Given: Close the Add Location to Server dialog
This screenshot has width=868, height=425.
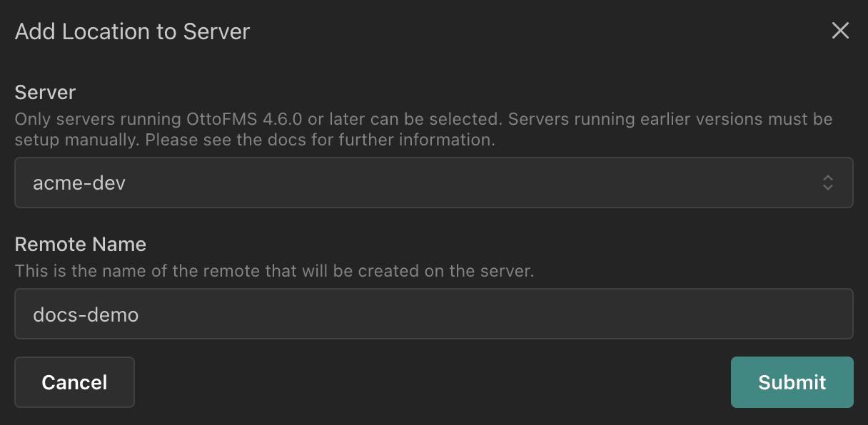Looking at the screenshot, I should tap(840, 31).
